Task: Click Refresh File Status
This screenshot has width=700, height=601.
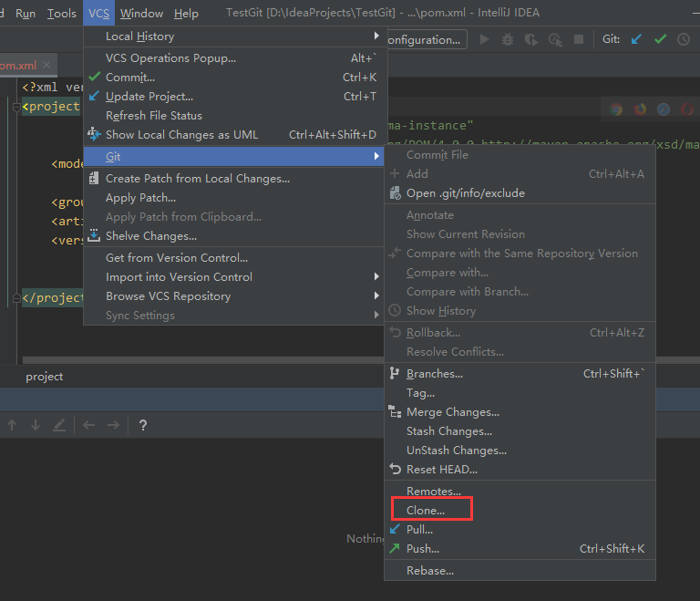Action: pyautogui.click(x=234, y=116)
